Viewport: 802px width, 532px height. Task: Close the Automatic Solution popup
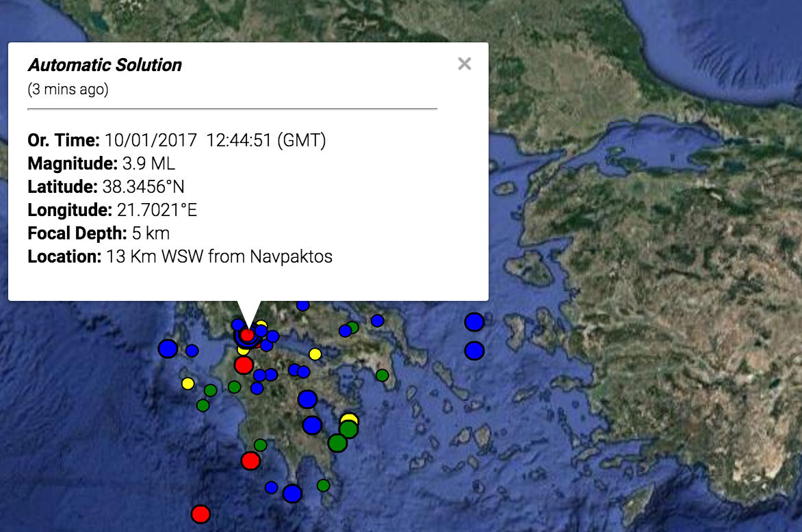click(x=465, y=64)
